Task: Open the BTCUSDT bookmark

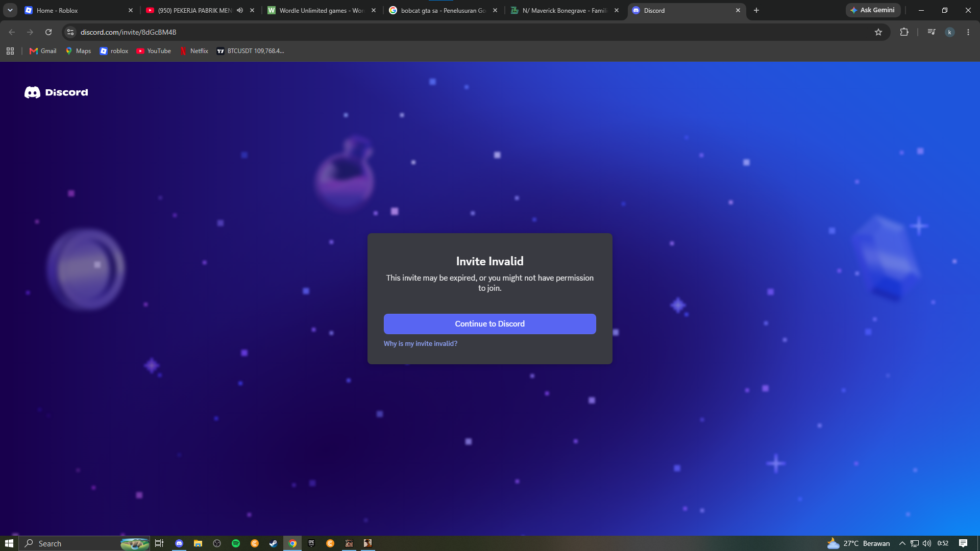Action: [x=251, y=51]
